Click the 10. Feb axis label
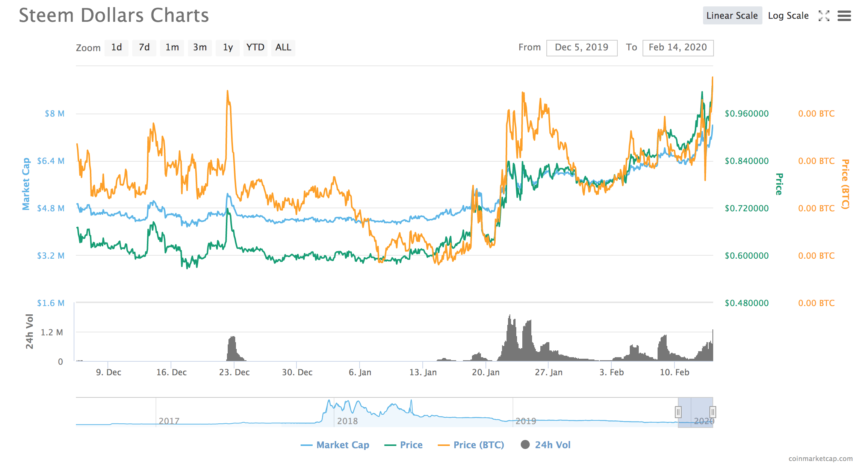 pos(674,372)
